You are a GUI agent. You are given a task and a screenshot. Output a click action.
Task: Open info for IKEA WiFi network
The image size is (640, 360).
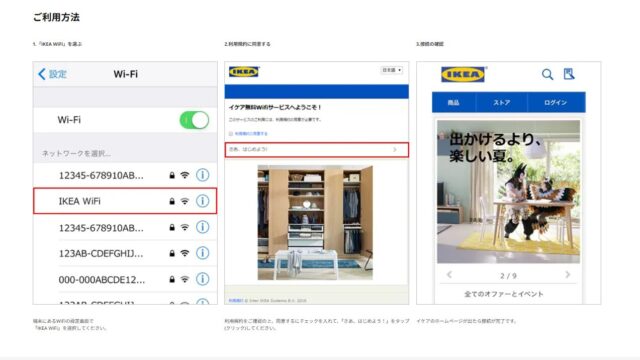click(x=202, y=201)
